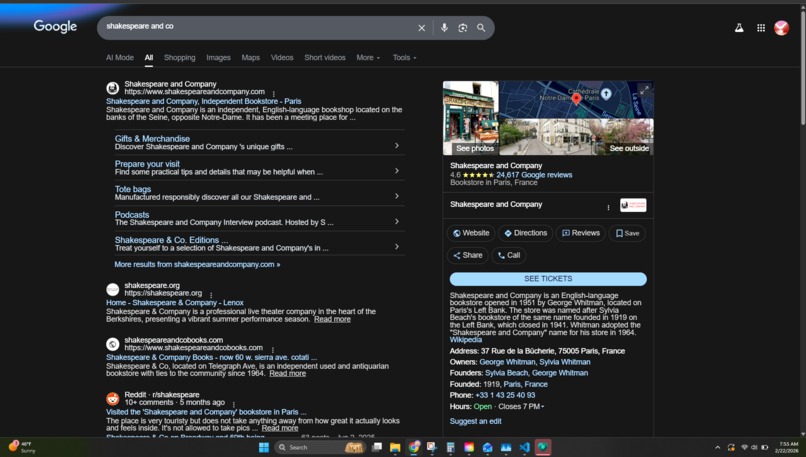This screenshot has height=457, width=806.
Task: Expand the Gifts & Merchandise sitelink chevron
Action: [397, 145]
